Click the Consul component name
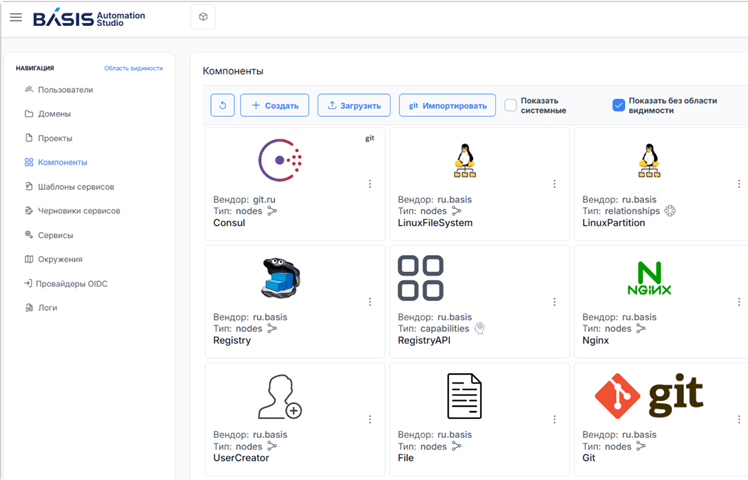The width and height of the screenshot is (748, 480). pos(229,223)
